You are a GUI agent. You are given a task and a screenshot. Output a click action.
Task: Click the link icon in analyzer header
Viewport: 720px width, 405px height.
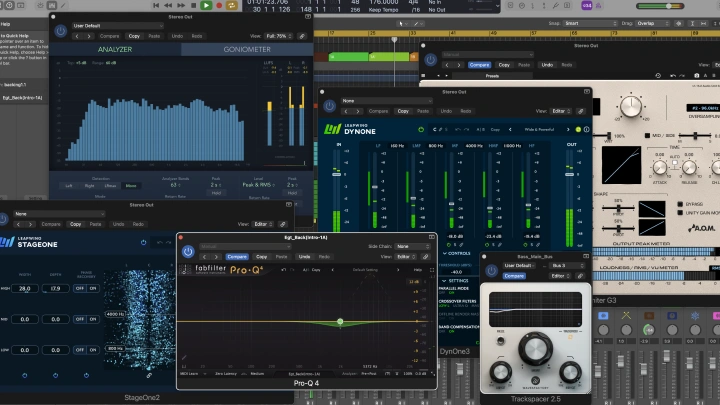coord(302,36)
